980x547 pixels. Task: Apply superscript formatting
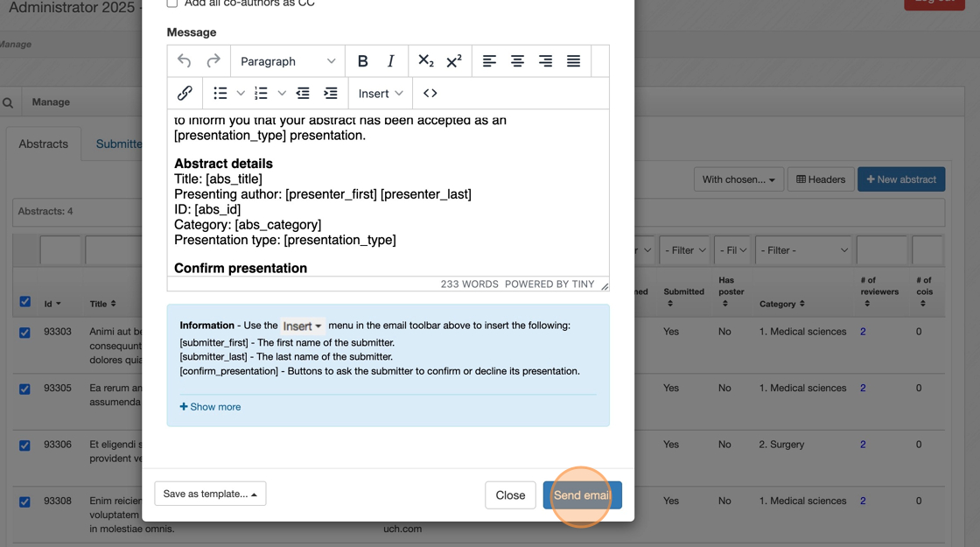point(454,61)
